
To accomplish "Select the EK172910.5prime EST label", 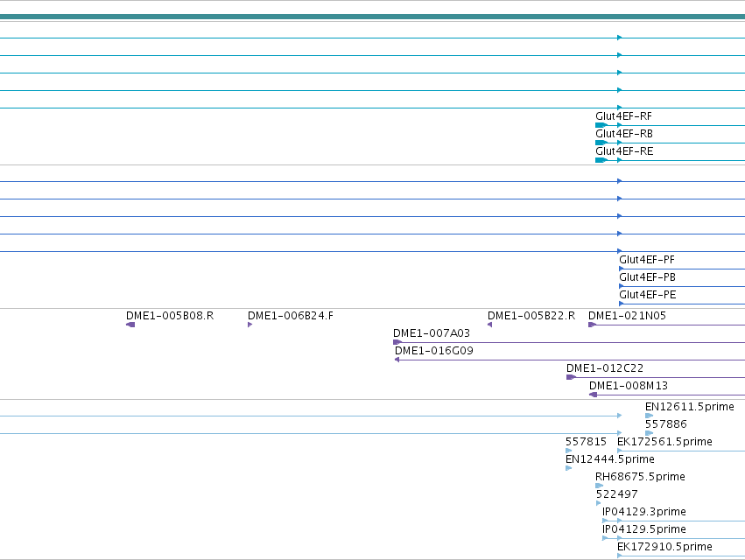I will [664, 548].
